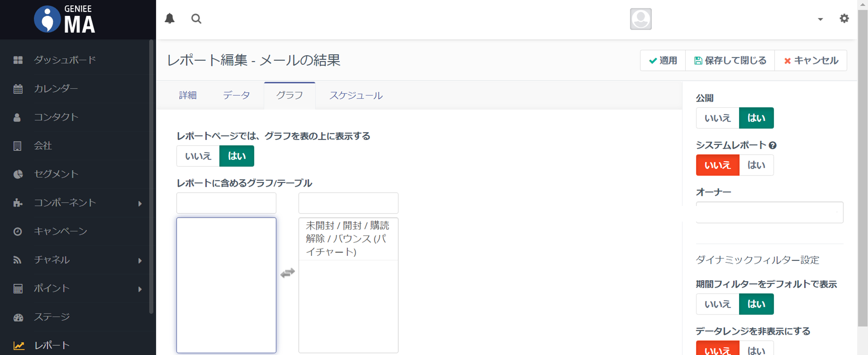Set period filter default to いいえ
This screenshot has height=355, width=868.
717,304
